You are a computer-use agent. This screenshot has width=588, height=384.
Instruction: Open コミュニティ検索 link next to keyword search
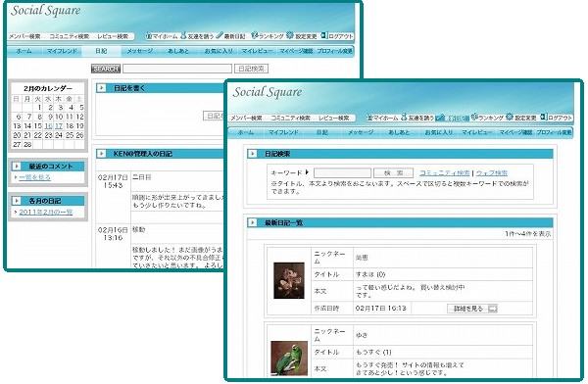pyautogui.click(x=444, y=172)
